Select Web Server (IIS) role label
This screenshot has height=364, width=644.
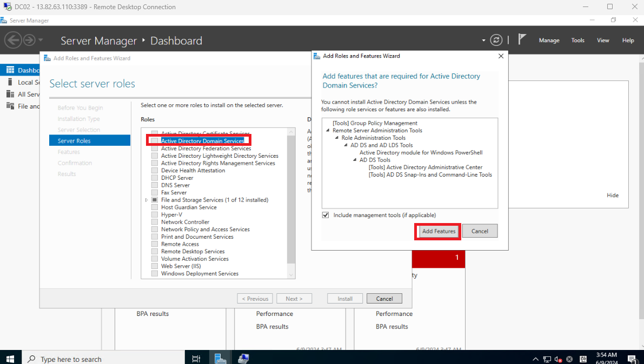tap(181, 266)
